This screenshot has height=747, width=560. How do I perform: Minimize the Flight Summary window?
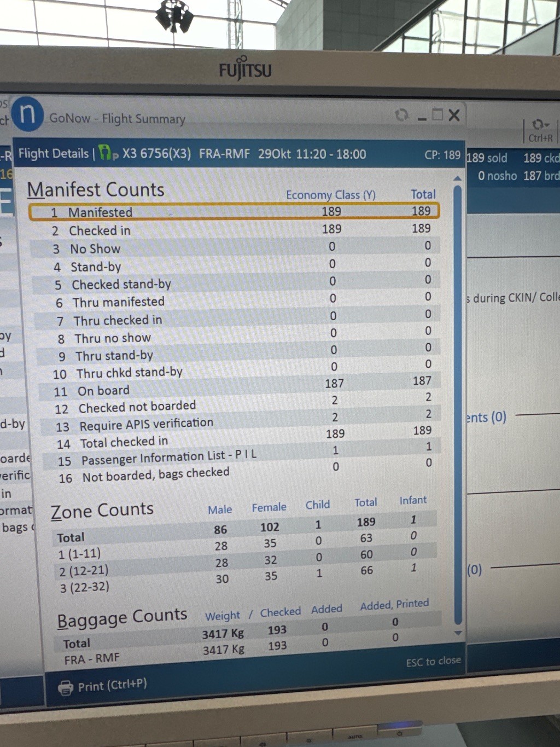[x=422, y=117]
